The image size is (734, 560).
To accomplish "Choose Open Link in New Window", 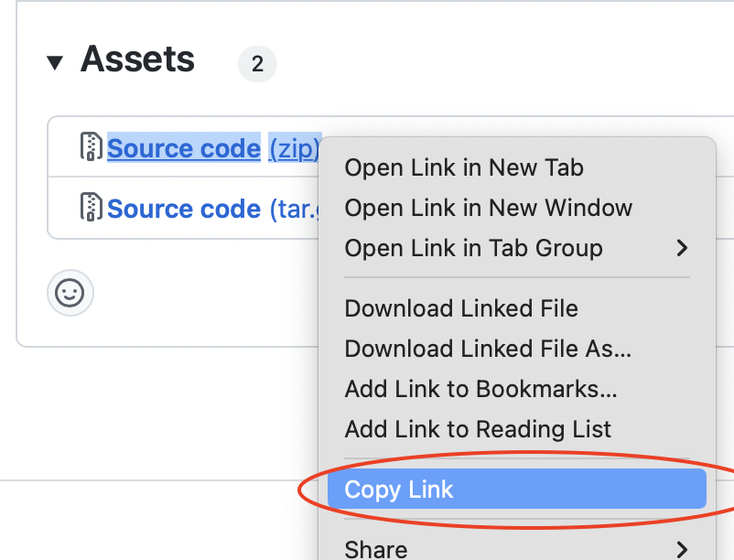I will 488,208.
